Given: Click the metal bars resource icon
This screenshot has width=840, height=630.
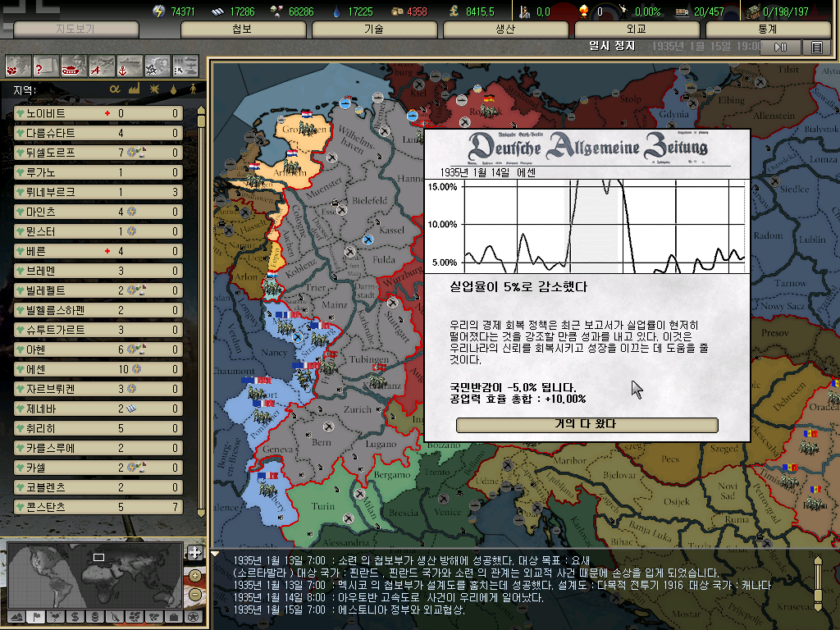Looking at the screenshot, I should [217, 11].
